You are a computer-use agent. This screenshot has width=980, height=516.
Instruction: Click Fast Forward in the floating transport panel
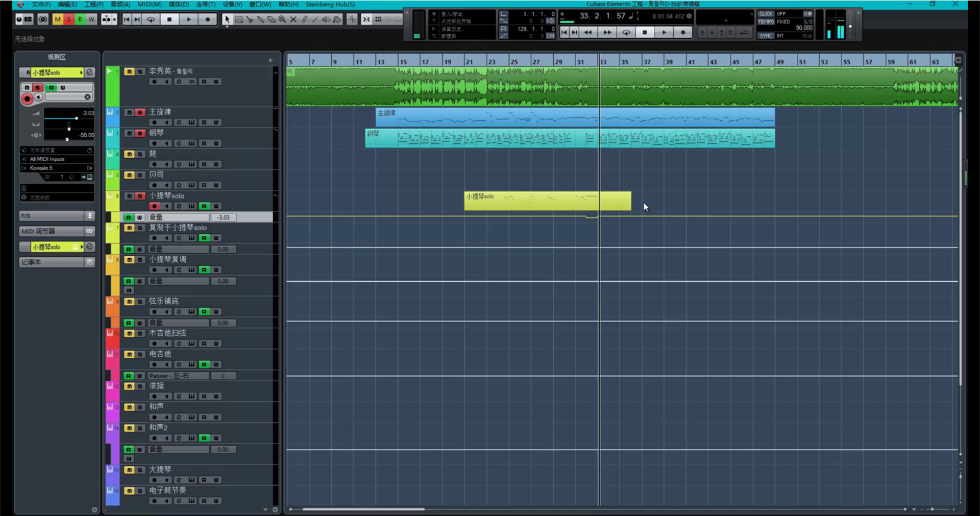click(607, 32)
